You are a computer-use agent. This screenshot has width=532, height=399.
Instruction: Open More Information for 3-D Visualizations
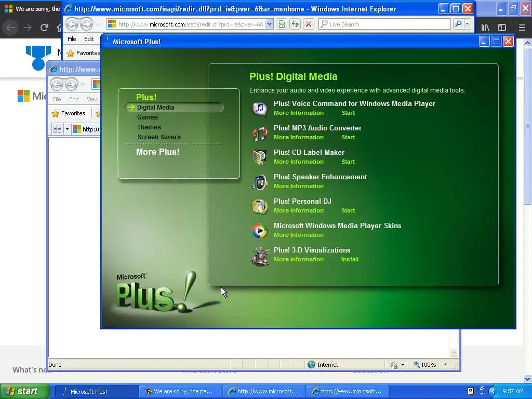(299, 259)
